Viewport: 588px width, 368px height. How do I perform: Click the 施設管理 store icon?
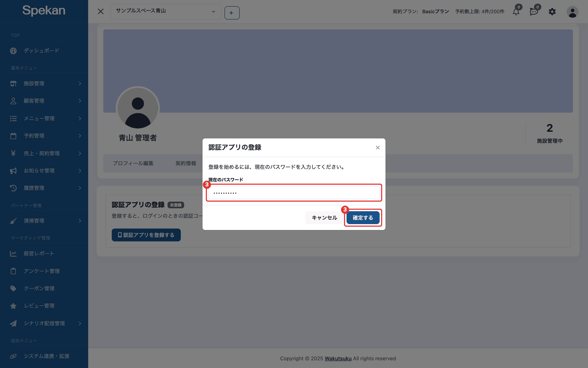(13, 84)
